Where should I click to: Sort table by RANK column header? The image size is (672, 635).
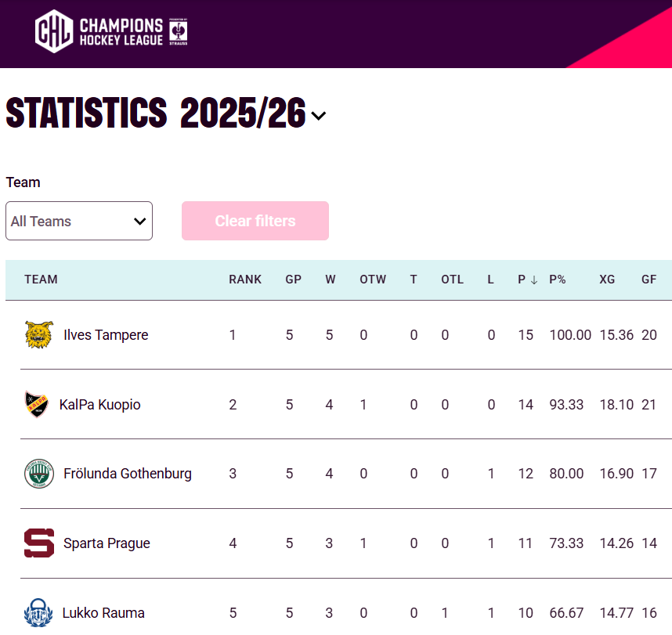pyautogui.click(x=245, y=280)
